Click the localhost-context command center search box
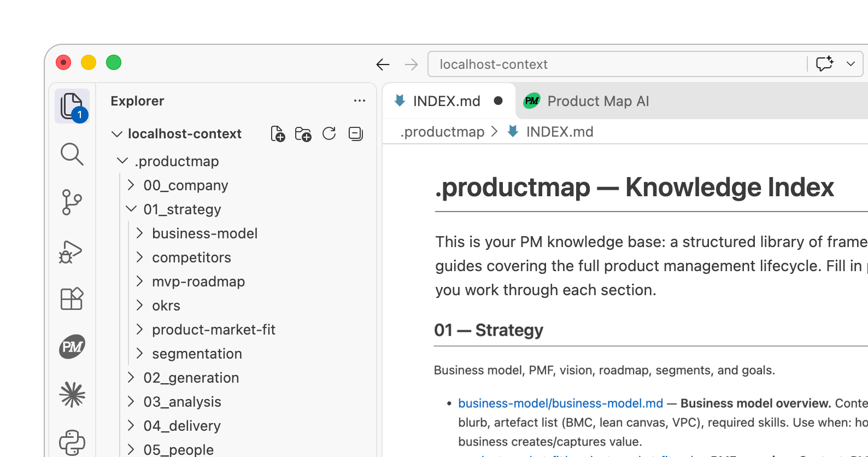 (x=617, y=64)
